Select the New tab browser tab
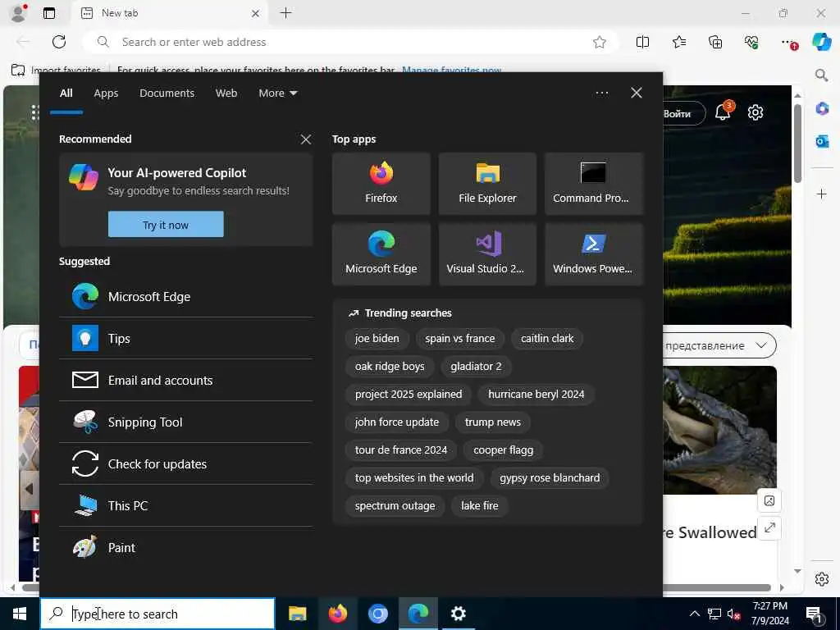This screenshot has height=630, width=840. (169, 13)
